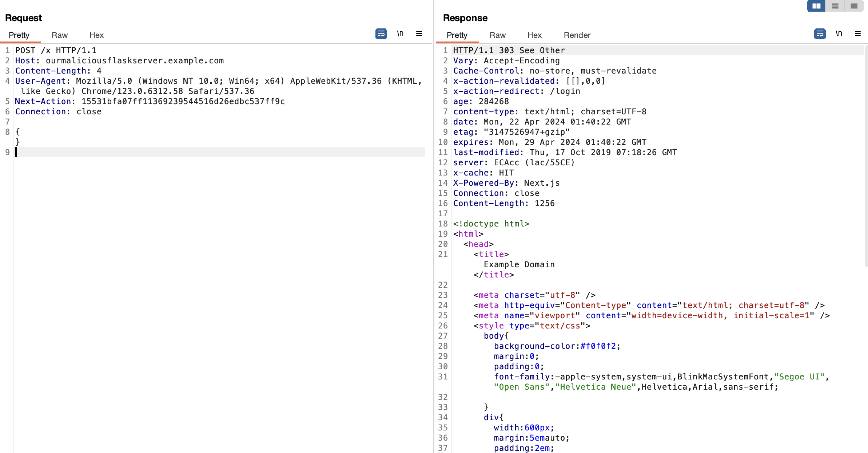Click the date header 'Mon, 22 Apr 2024'
The height and width of the screenshot is (453, 868).
click(542, 122)
